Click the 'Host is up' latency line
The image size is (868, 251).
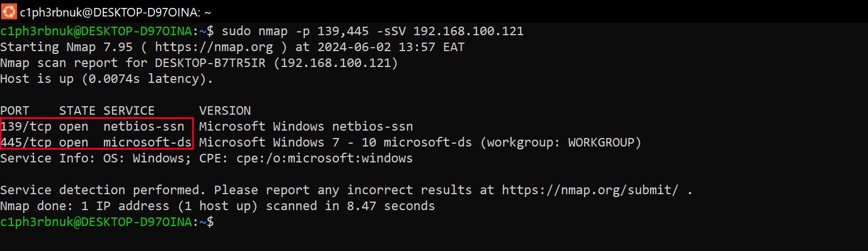107,79
